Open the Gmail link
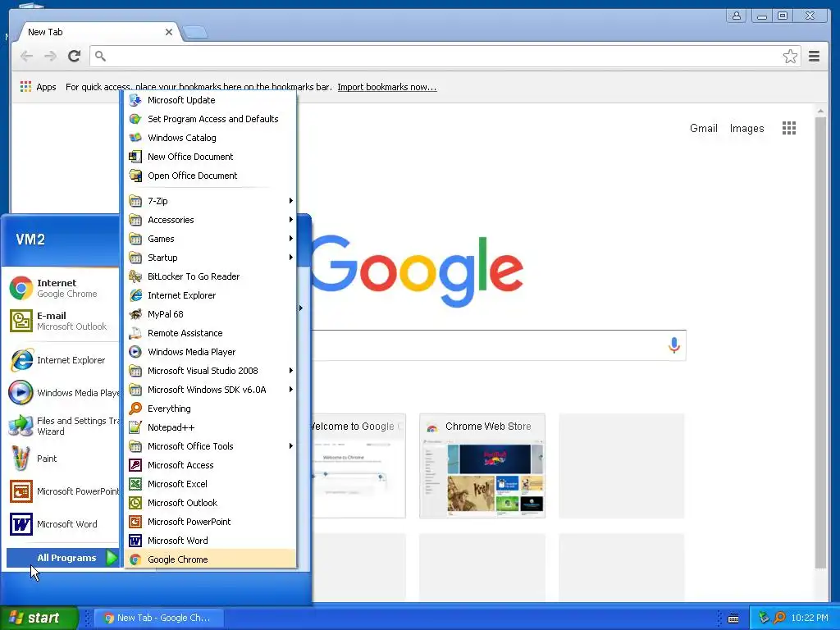840x630 pixels. coord(703,129)
